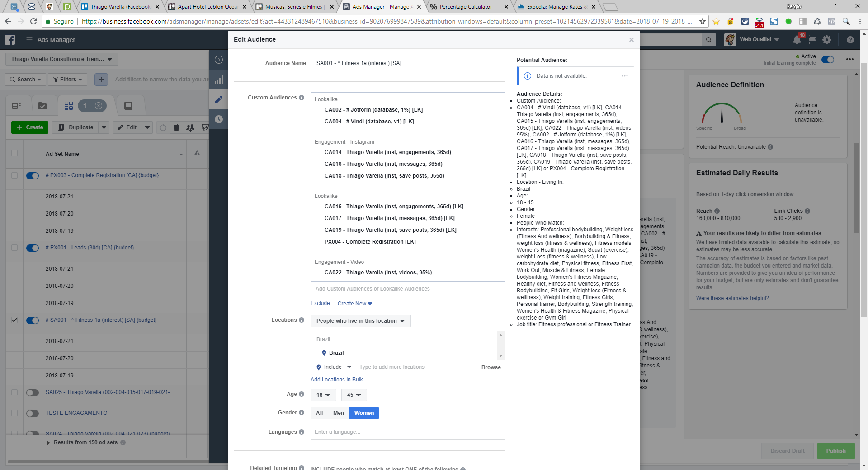Click the Locations info icon

coord(302,320)
